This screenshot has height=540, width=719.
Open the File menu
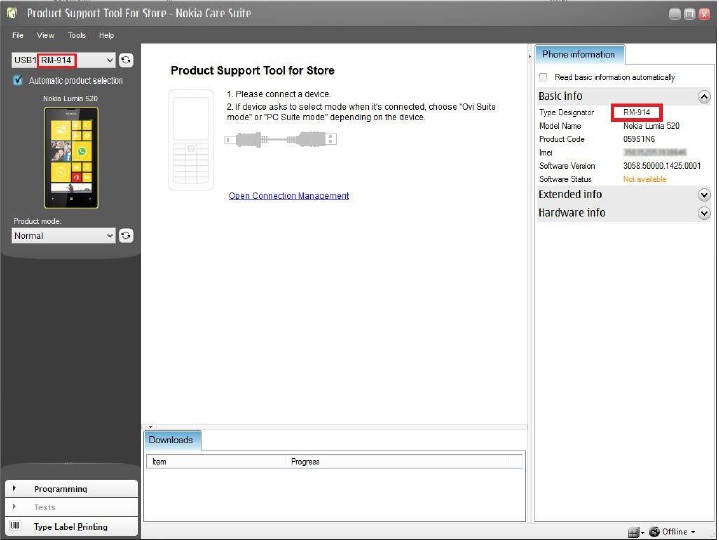(x=18, y=35)
